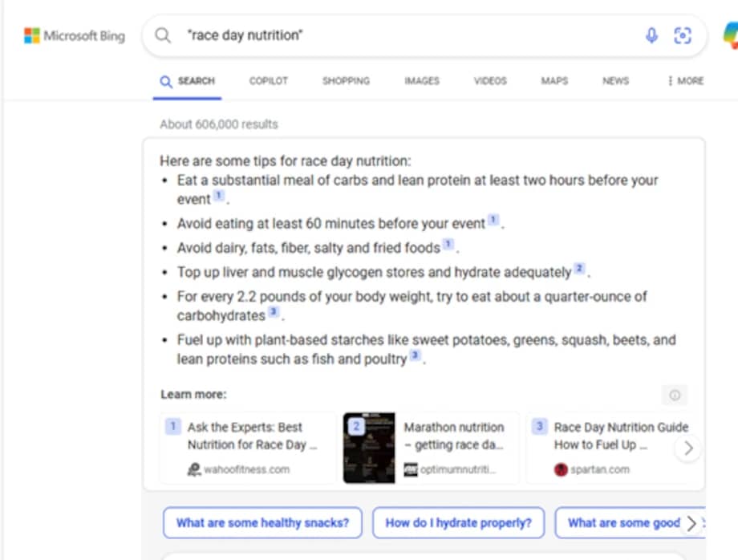The height and width of the screenshot is (560, 738).
Task: Click the microphone voice search icon
Action: (651, 35)
